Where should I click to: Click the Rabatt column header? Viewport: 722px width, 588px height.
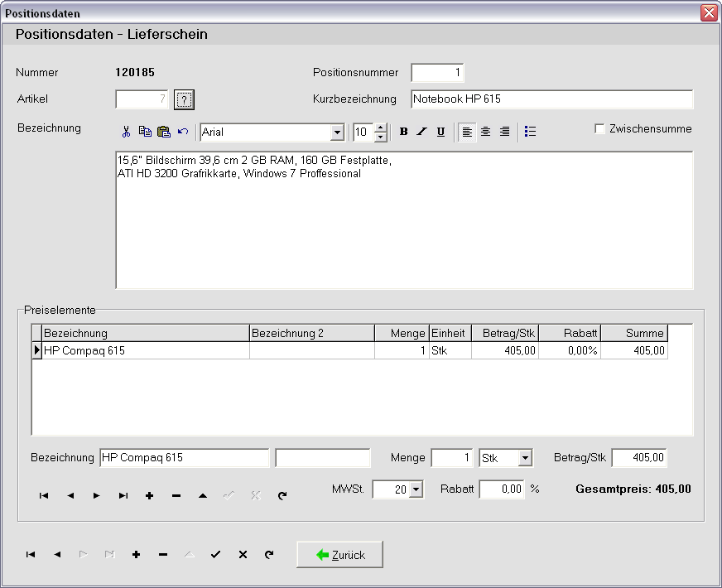pyautogui.click(x=570, y=334)
